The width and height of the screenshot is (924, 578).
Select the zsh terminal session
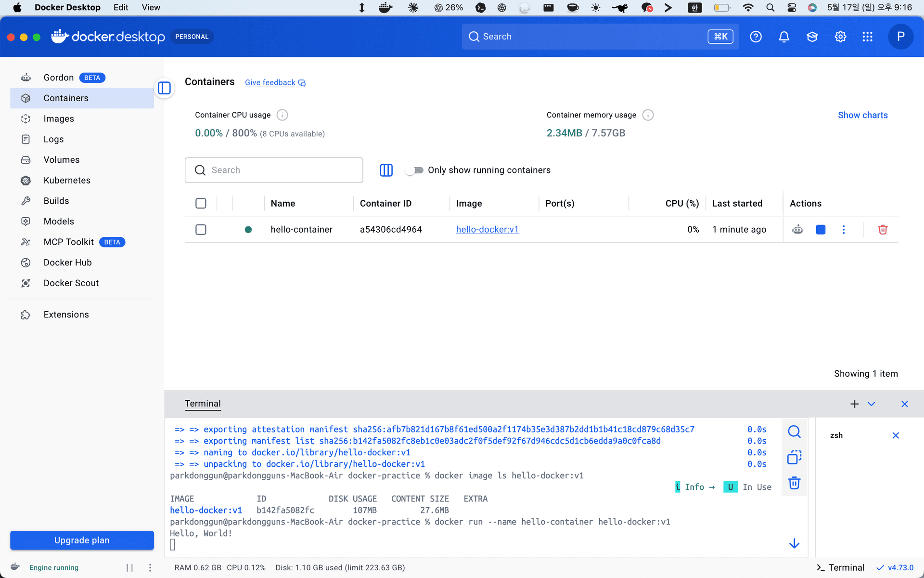836,435
